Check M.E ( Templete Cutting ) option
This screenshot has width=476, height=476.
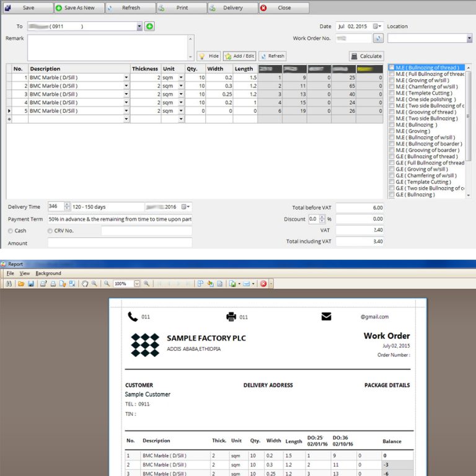392,93
